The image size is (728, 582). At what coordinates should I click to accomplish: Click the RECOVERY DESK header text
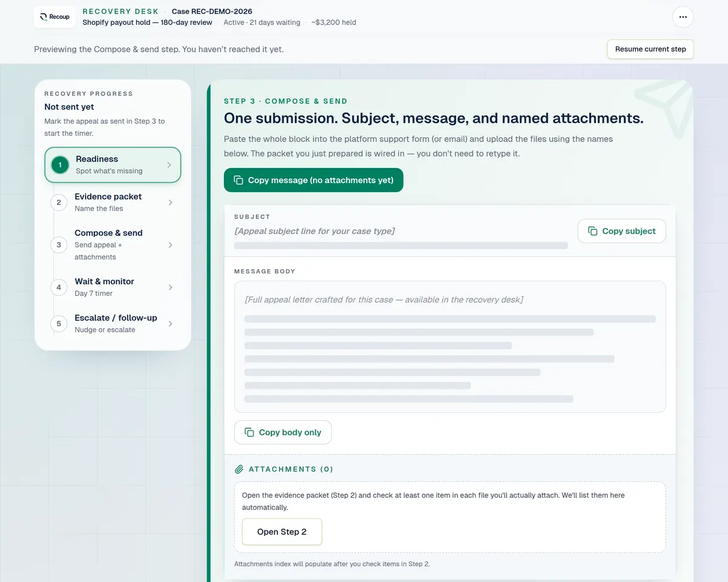click(121, 12)
